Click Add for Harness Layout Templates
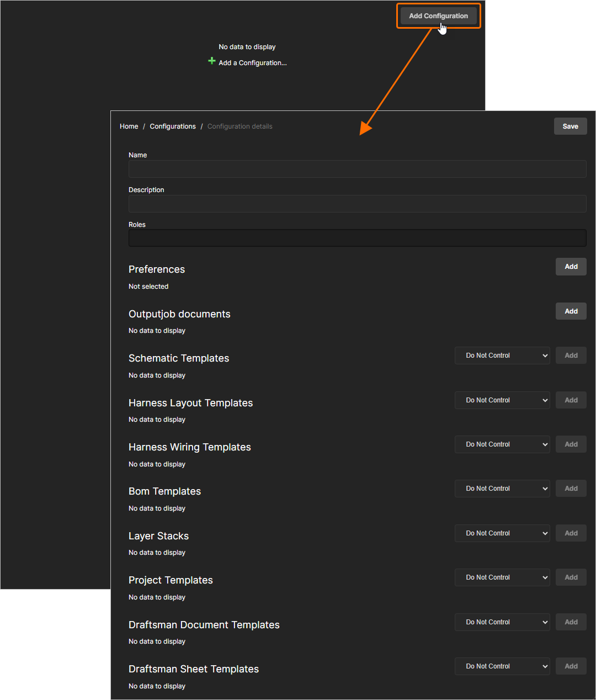 [571, 400]
